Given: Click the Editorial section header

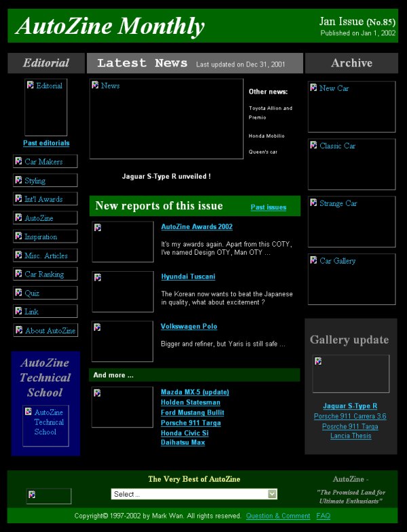Looking at the screenshot, I should click(46, 63).
